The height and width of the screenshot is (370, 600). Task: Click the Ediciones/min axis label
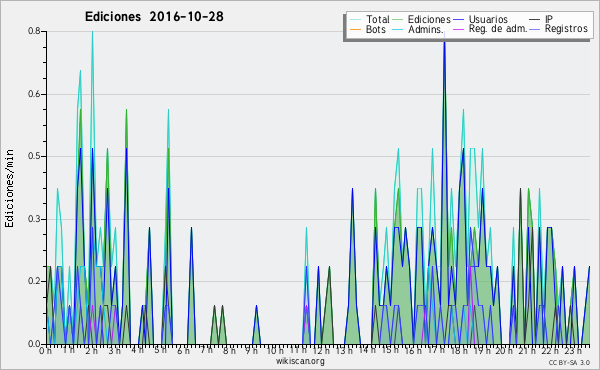pyautogui.click(x=10, y=188)
